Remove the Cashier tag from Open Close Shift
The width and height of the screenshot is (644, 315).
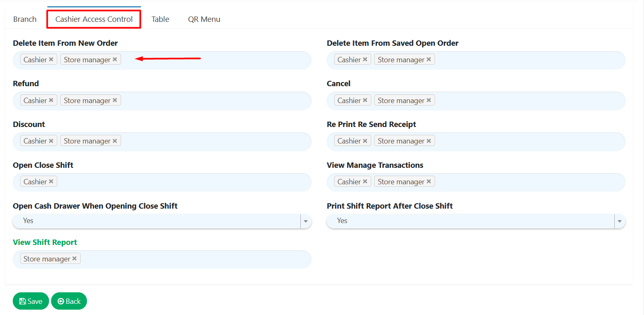(52, 181)
